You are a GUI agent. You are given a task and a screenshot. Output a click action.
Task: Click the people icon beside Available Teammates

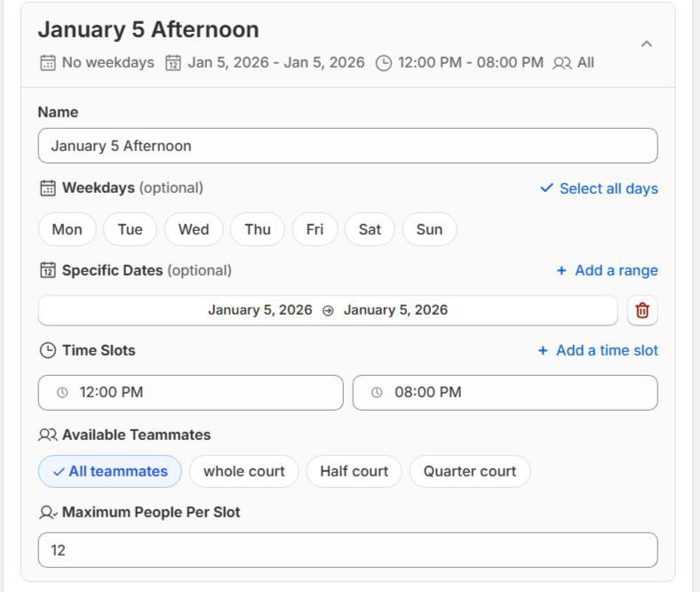click(x=48, y=436)
